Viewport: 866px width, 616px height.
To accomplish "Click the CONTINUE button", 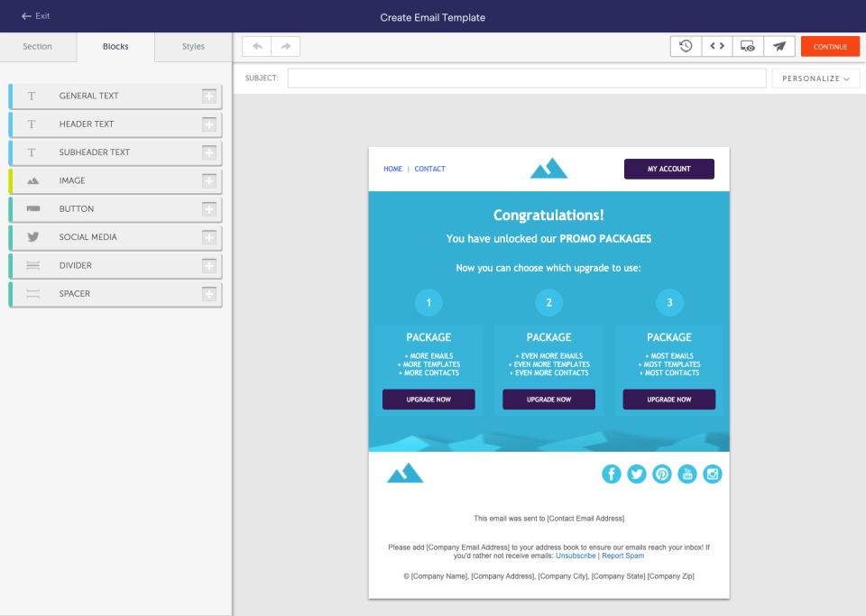I will coord(830,46).
